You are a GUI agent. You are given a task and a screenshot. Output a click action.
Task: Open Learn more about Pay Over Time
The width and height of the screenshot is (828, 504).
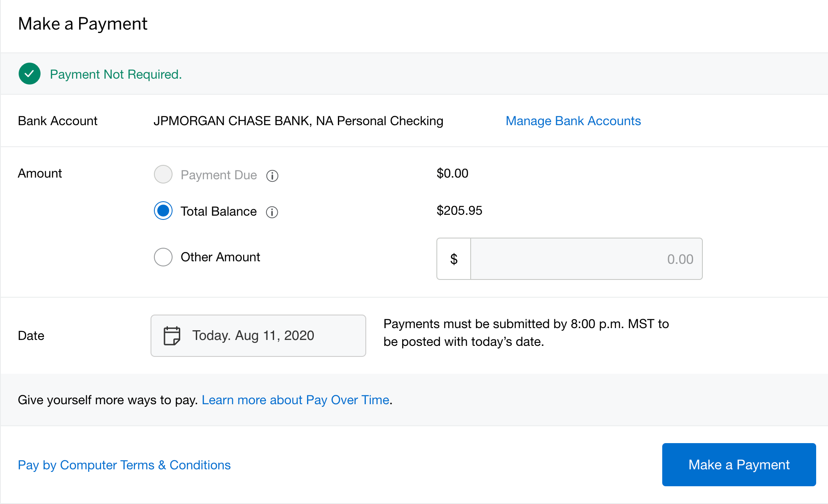click(295, 400)
